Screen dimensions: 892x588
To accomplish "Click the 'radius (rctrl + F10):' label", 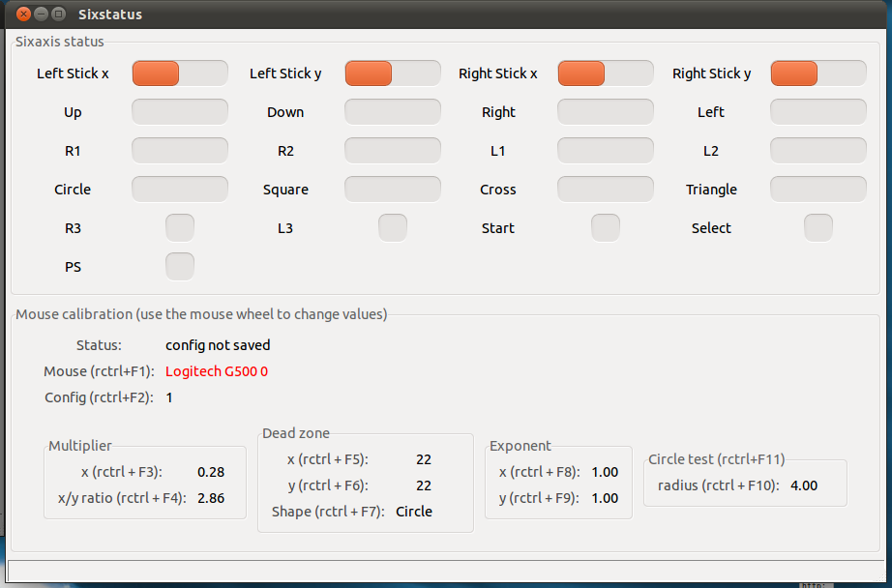I will pyautogui.click(x=719, y=485).
